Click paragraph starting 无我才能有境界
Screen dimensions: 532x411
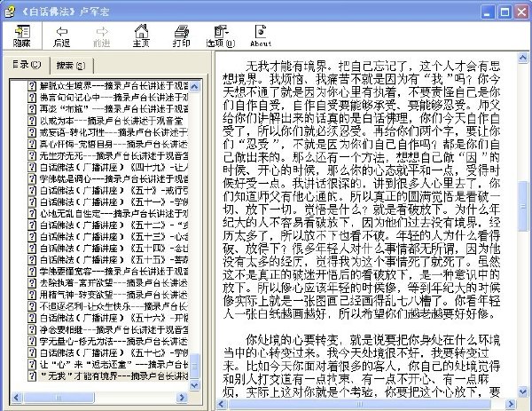tap(362, 190)
